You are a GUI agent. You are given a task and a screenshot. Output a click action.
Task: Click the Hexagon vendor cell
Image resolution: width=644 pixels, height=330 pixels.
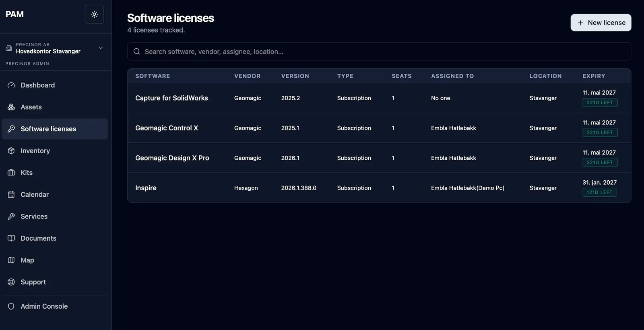tap(246, 188)
